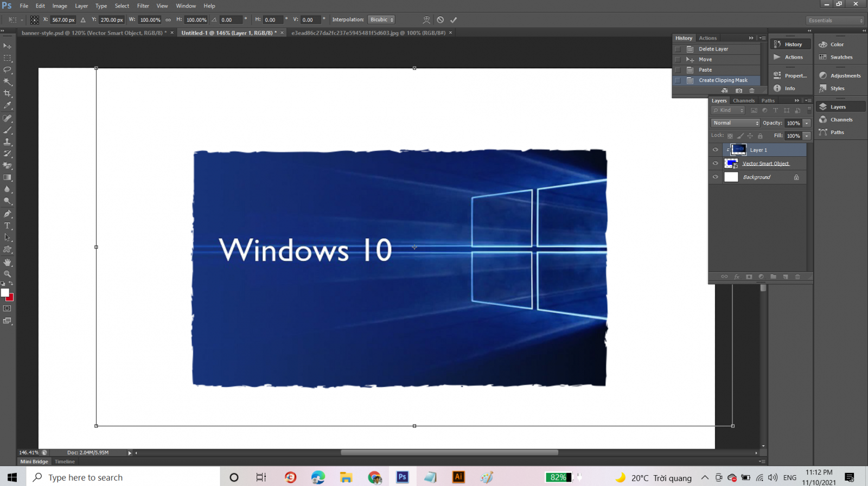Image resolution: width=868 pixels, height=486 pixels.
Task: Open the History panel flyout menu
Action: pyautogui.click(x=763, y=38)
